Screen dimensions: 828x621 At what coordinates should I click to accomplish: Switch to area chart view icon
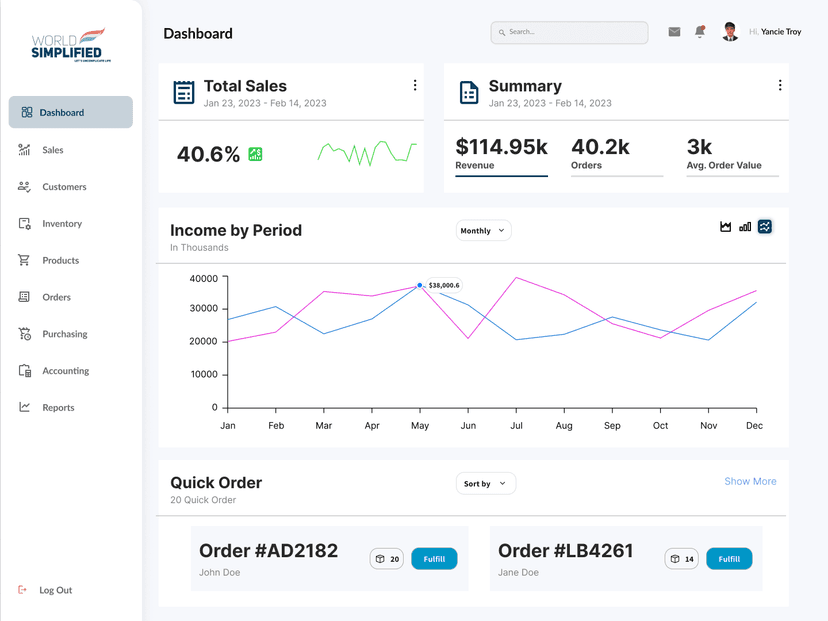click(726, 227)
